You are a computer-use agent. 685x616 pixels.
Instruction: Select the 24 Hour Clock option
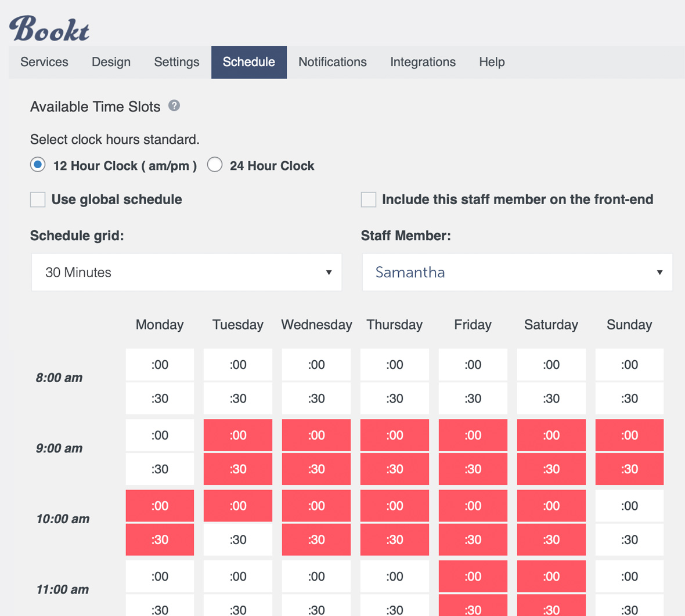click(215, 165)
